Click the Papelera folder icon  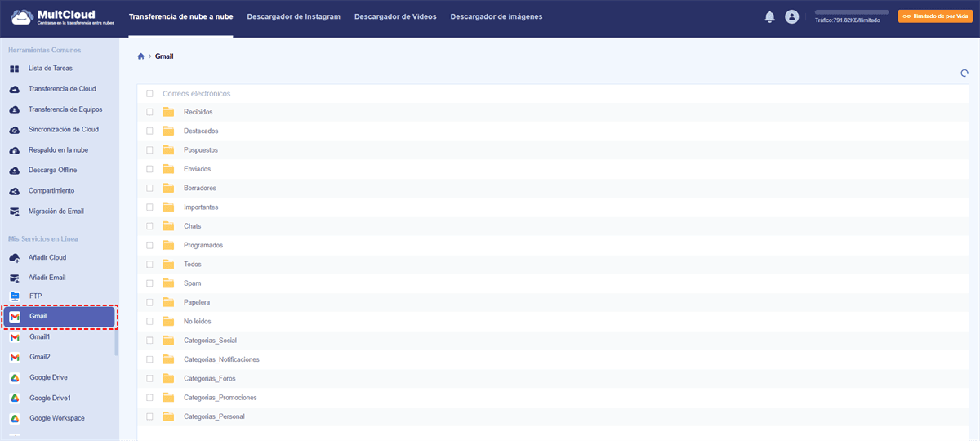click(169, 302)
